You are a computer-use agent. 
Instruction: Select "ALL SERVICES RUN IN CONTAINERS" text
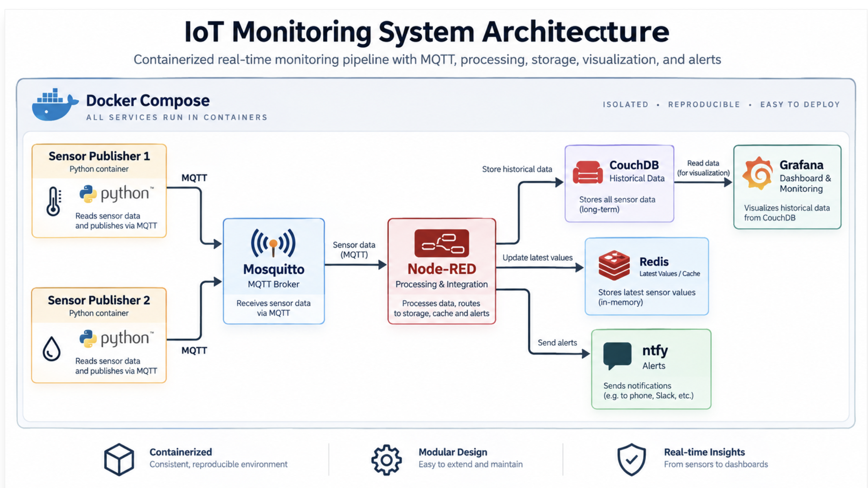pos(177,117)
